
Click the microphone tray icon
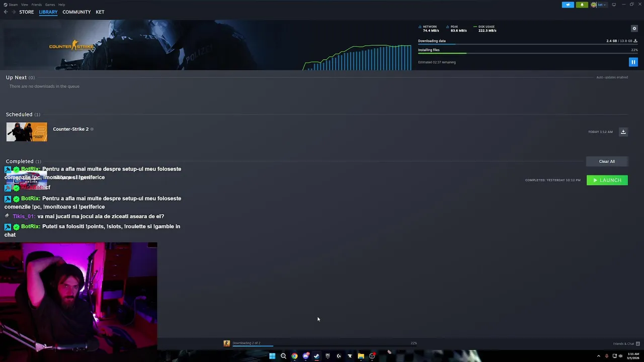coord(606,356)
